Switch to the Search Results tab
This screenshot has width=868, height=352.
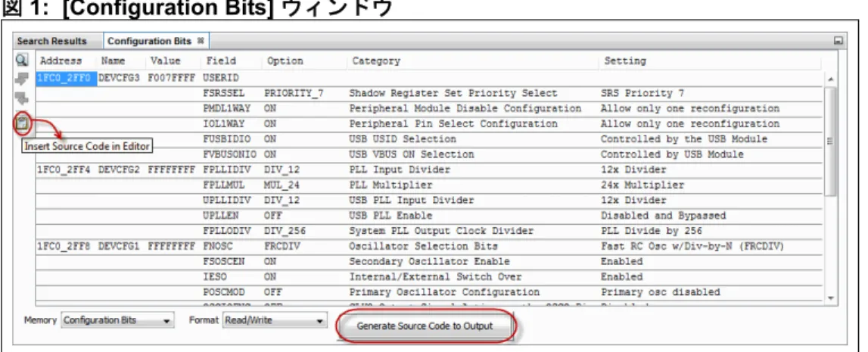click(52, 41)
